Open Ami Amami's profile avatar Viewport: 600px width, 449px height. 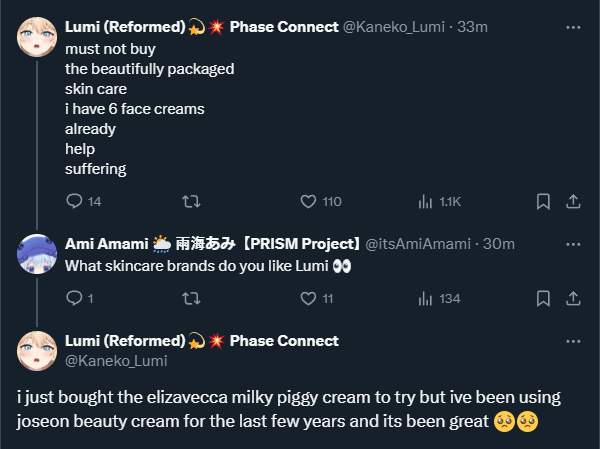37,254
